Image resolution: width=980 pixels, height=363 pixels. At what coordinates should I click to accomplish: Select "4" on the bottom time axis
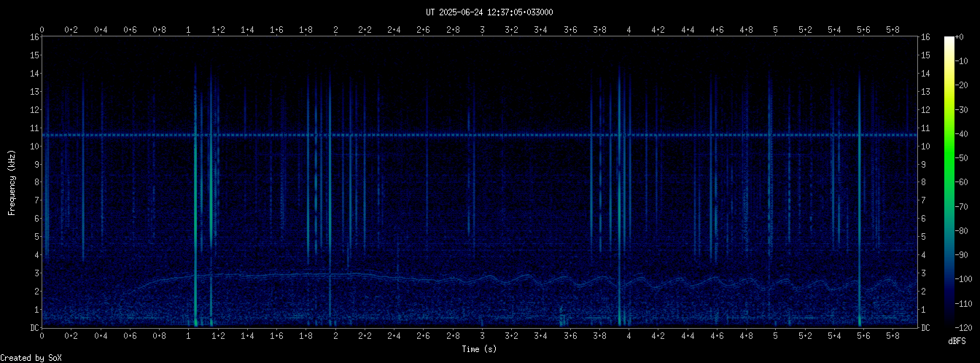pyautogui.click(x=629, y=336)
